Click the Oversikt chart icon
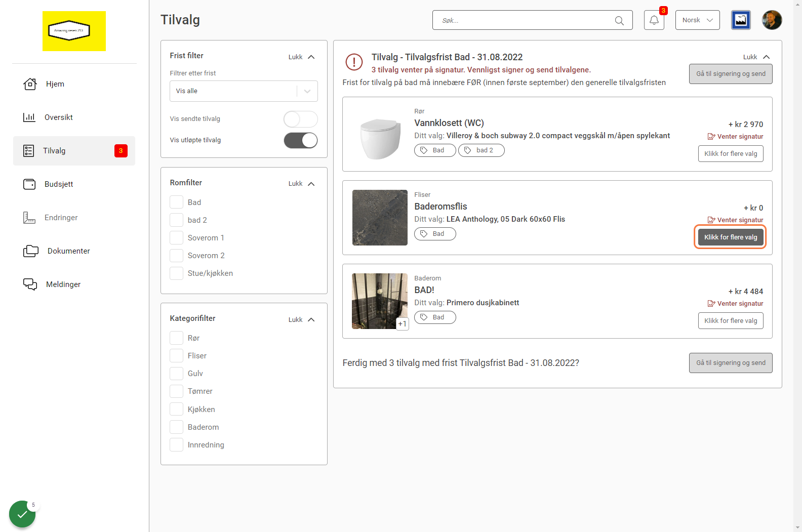The height and width of the screenshot is (532, 802). [x=29, y=117]
